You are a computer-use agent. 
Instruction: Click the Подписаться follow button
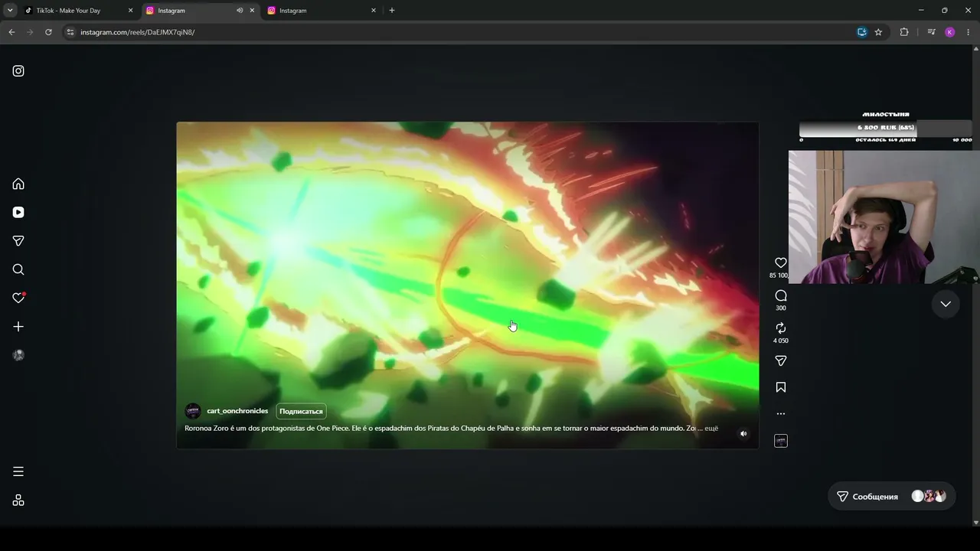tap(301, 412)
